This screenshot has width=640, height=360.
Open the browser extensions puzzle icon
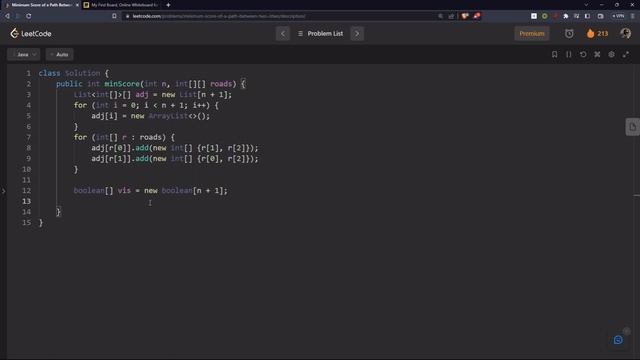pos(566,16)
